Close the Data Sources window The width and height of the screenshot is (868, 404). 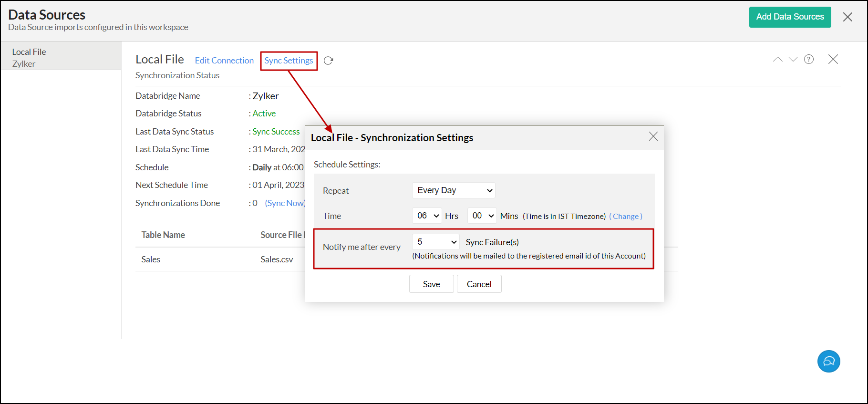[847, 17]
